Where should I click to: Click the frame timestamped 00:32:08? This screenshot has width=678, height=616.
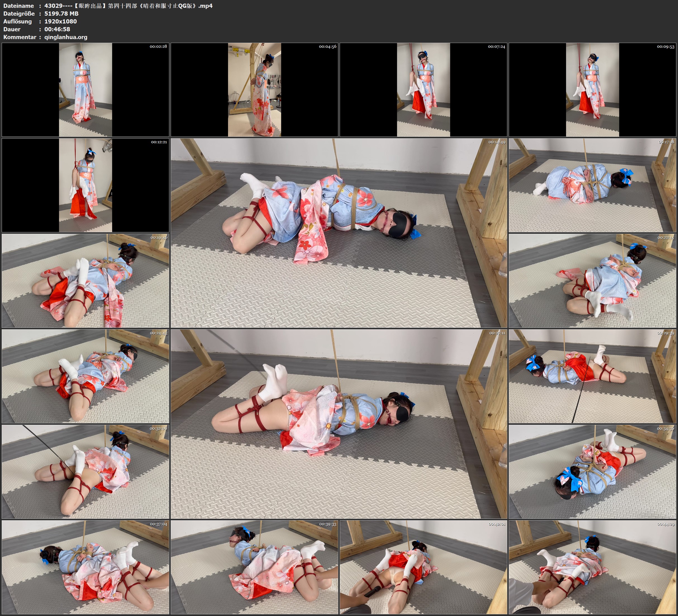(x=85, y=471)
